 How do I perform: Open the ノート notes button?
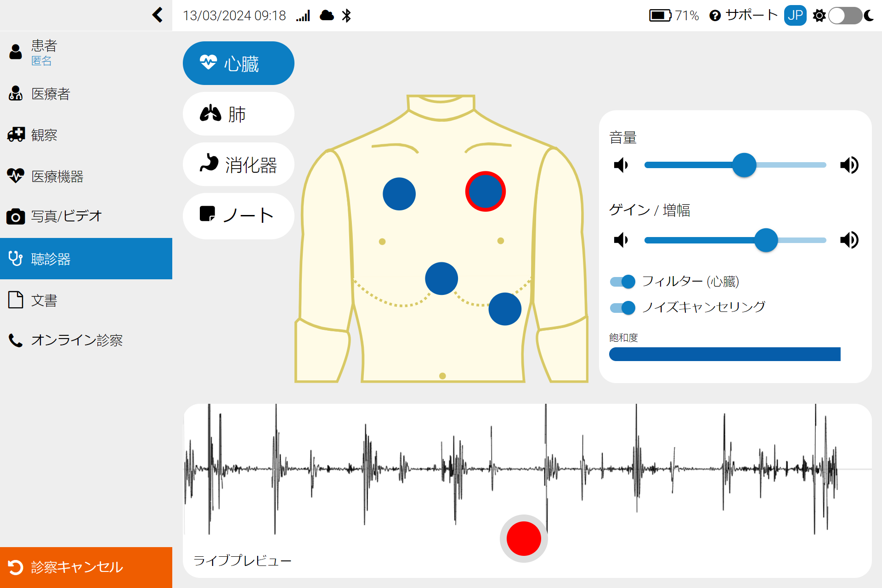pyautogui.click(x=238, y=215)
